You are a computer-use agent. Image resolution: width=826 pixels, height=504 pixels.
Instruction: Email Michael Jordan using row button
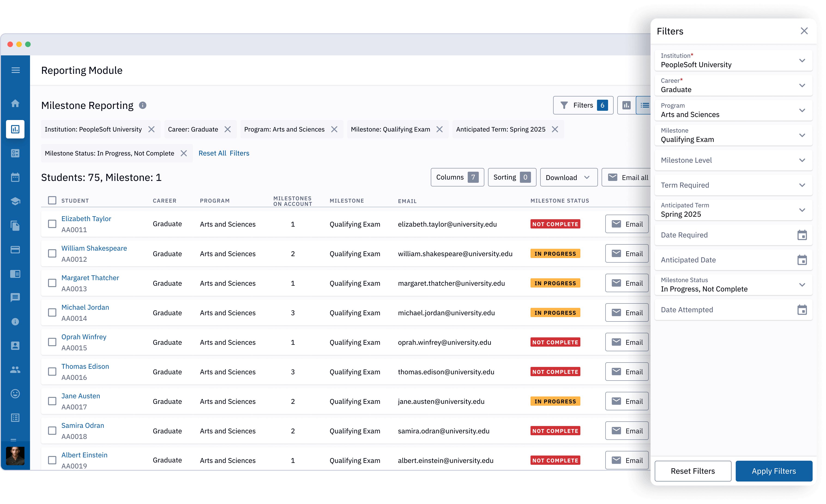coord(627,312)
